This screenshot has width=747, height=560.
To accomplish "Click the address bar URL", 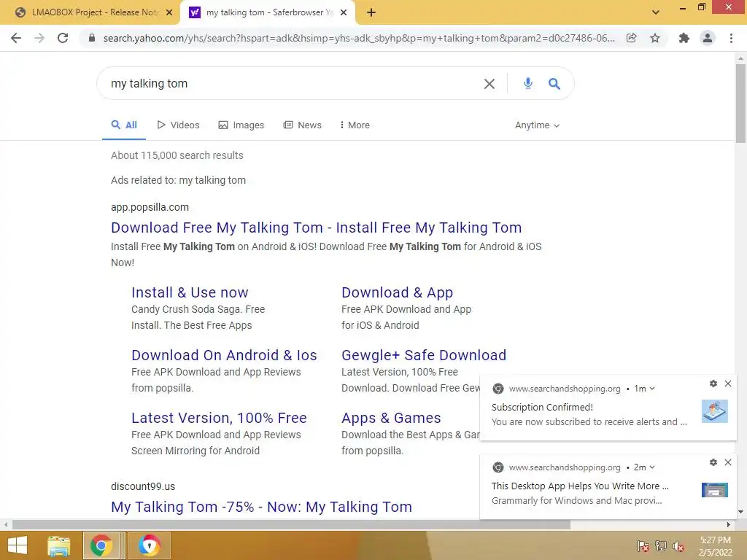I will (358, 38).
